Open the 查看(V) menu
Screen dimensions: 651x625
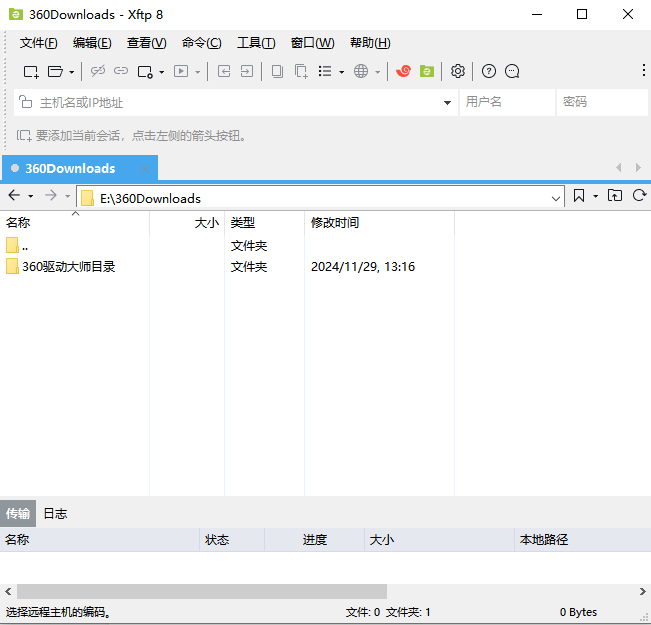(147, 43)
